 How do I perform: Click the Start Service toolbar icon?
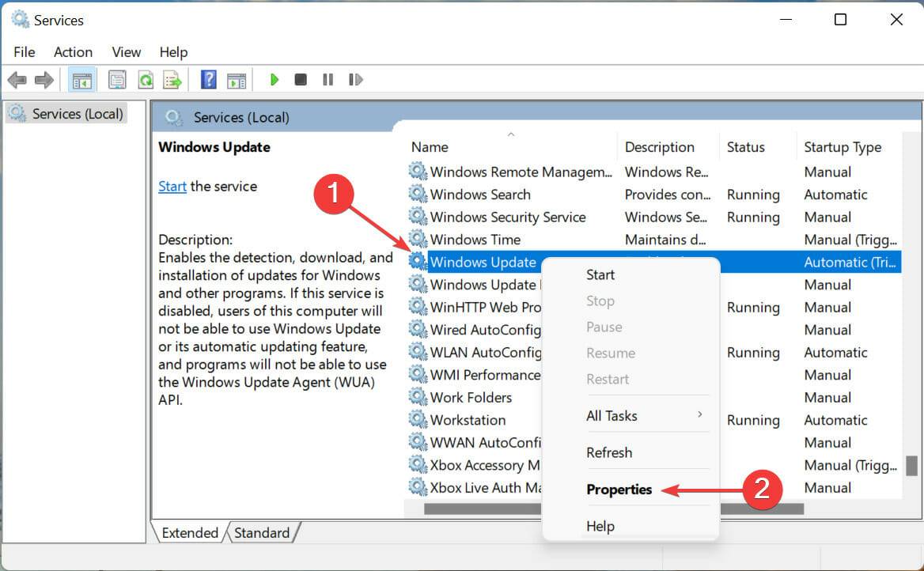point(274,79)
